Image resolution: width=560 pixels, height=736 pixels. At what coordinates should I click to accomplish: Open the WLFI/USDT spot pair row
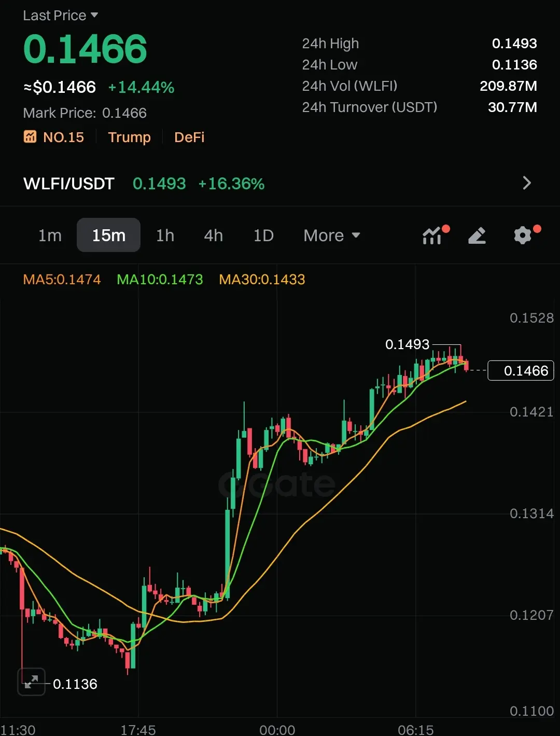coord(280,183)
